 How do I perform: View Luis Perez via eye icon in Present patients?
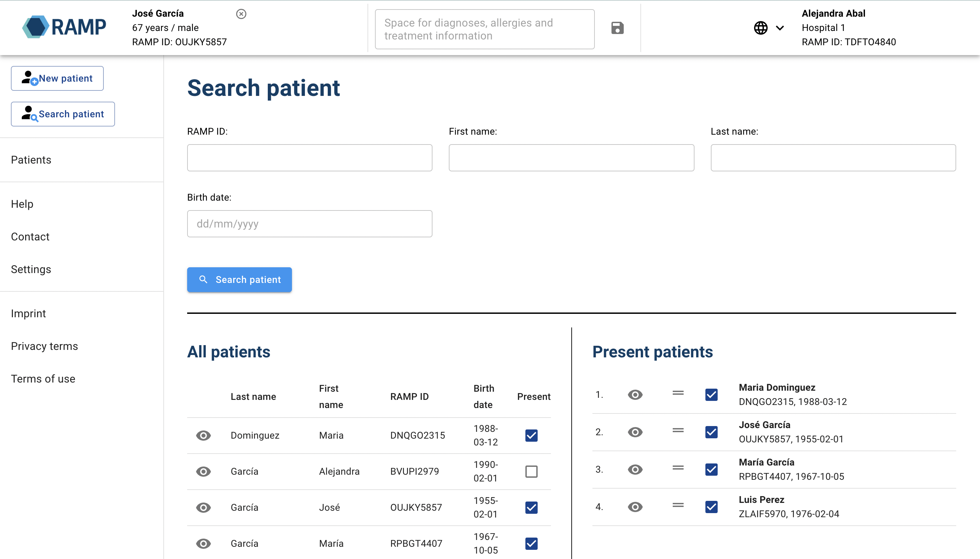pos(635,507)
